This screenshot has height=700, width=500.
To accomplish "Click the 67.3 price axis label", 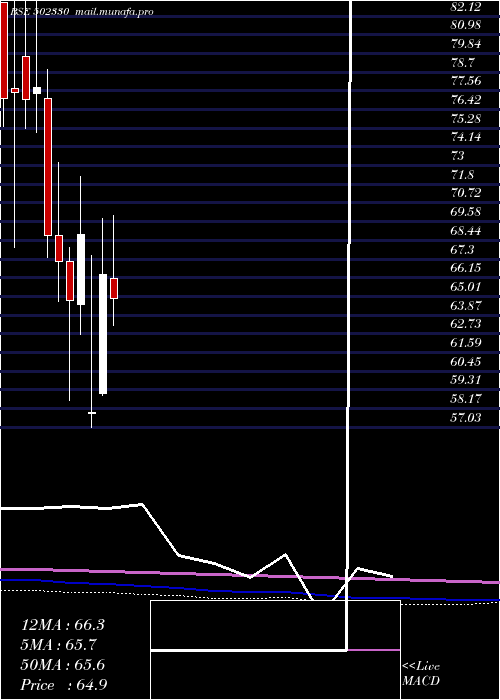I will click(x=462, y=249).
